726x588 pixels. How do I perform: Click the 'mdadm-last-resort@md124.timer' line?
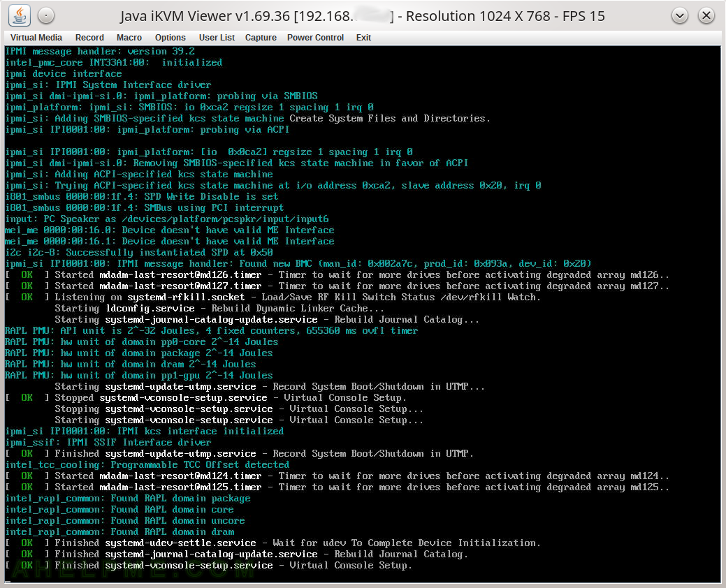click(337, 476)
